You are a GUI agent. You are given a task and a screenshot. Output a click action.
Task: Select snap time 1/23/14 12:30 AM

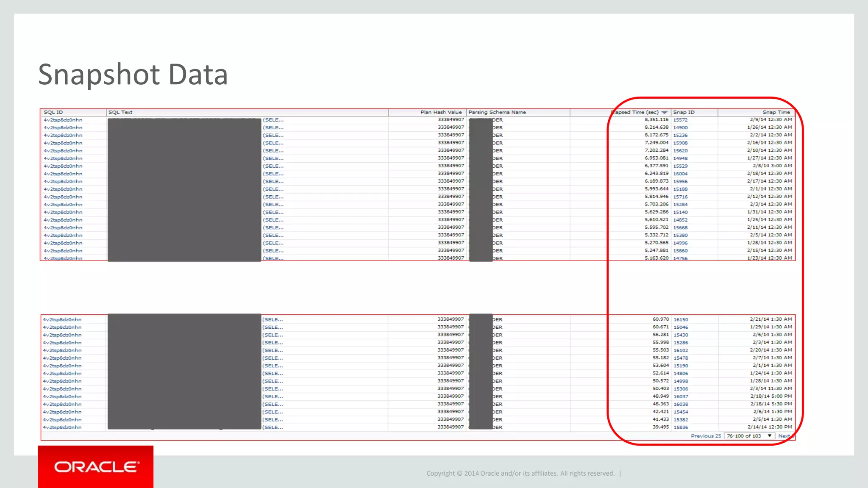(770, 258)
